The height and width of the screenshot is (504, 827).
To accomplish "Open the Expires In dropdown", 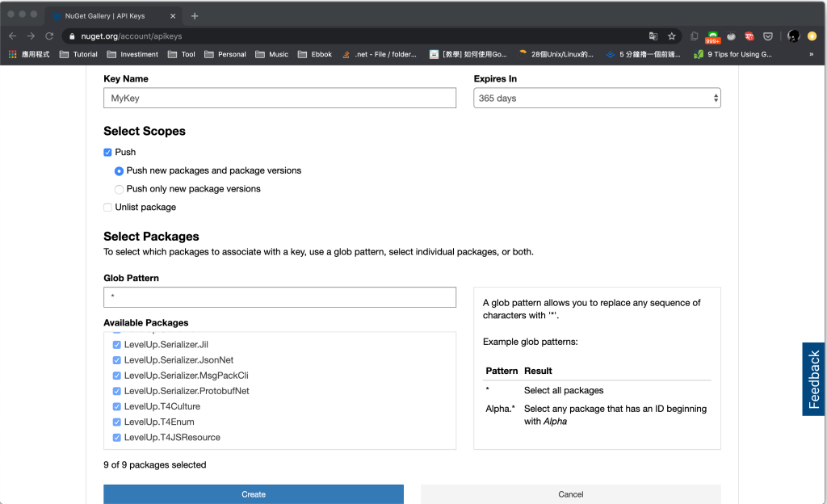I will pos(597,98).
